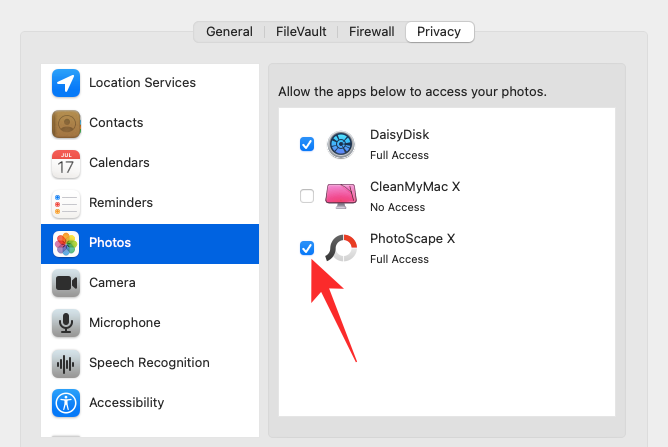The height and width of the screenshot is (447, 668).
Task: Click the DaisyDisk app icon
Action: pos(342,144)
